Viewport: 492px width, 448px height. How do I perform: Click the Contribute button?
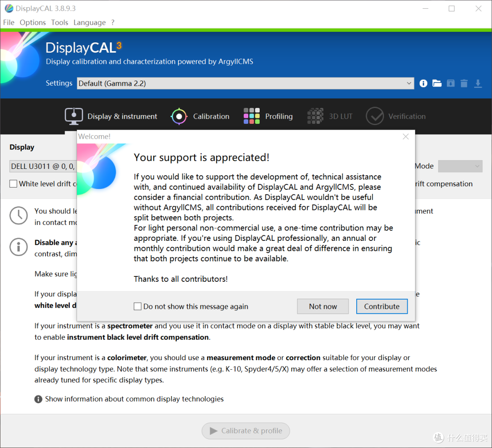[x=382, y=306]
